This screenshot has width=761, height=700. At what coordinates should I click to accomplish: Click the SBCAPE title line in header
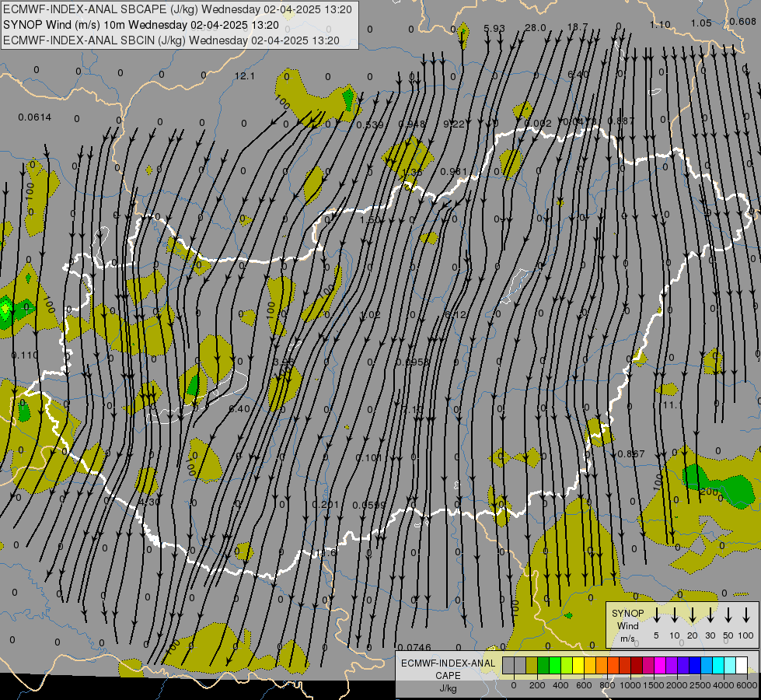(178, 9)
